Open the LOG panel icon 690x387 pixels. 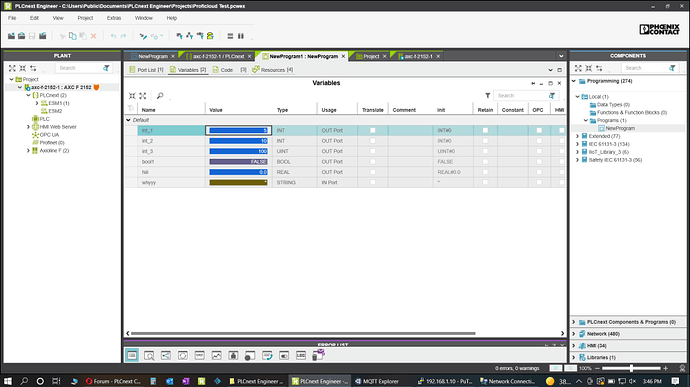click(301, 355)
